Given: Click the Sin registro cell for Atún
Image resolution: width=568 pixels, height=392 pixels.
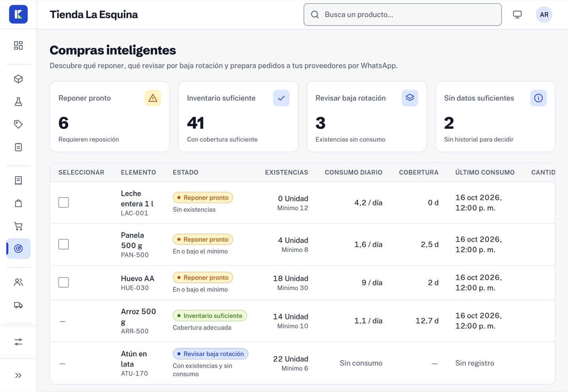Looking at the screenshot, I should 475,363.
